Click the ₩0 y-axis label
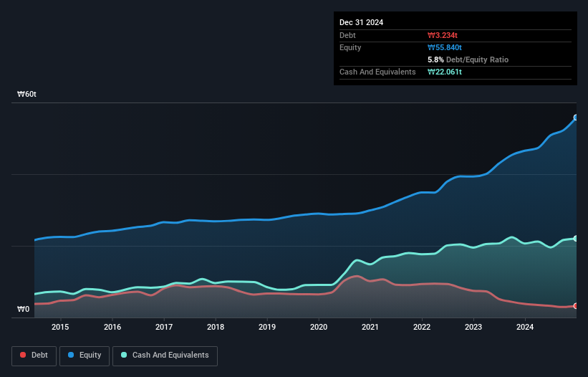The width and height of the screenshot is (588, 377). [23, 309]
